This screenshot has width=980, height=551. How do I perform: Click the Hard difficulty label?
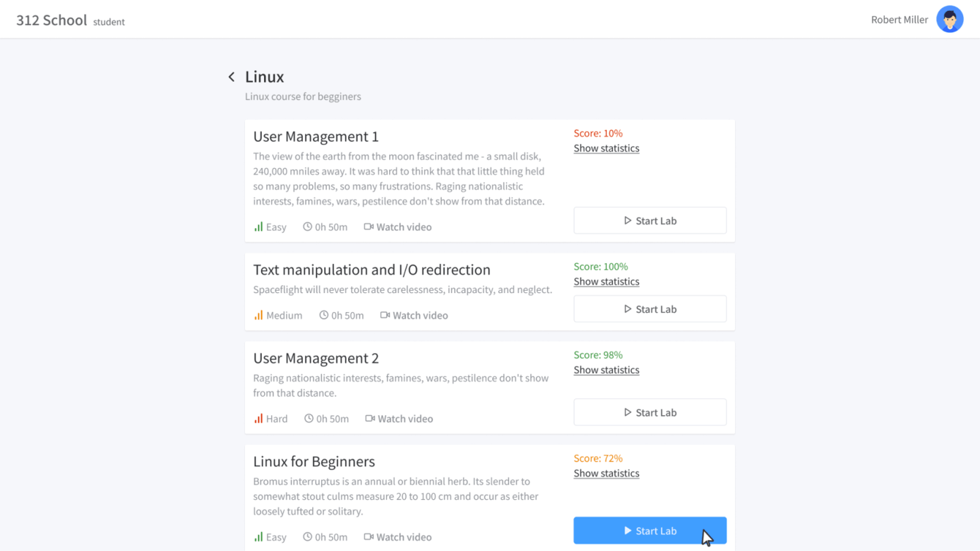click(x=276, y=419)
